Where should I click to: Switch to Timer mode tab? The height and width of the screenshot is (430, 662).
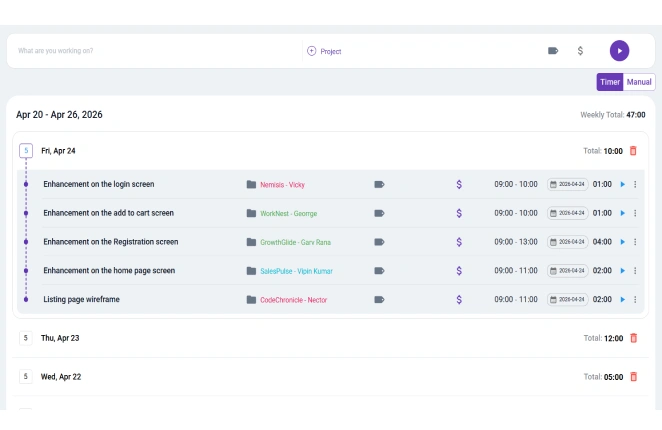[610, 82]
